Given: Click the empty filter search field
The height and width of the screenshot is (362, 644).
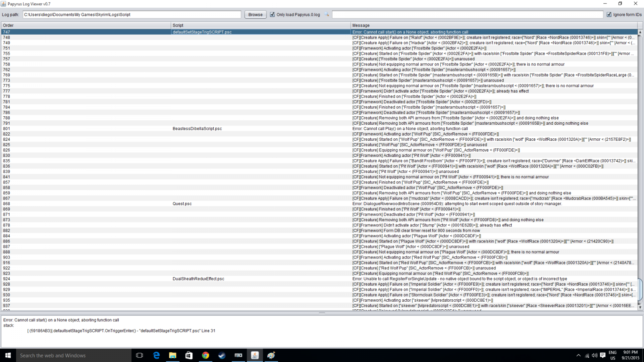Looking at the screenshot, I should 468,14.
